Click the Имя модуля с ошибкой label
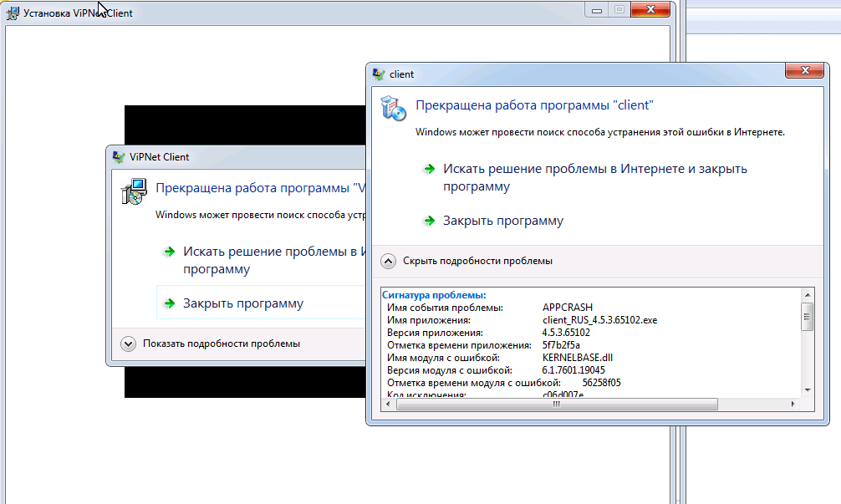This screenshot has height=504, width=841. coord(444,358)
